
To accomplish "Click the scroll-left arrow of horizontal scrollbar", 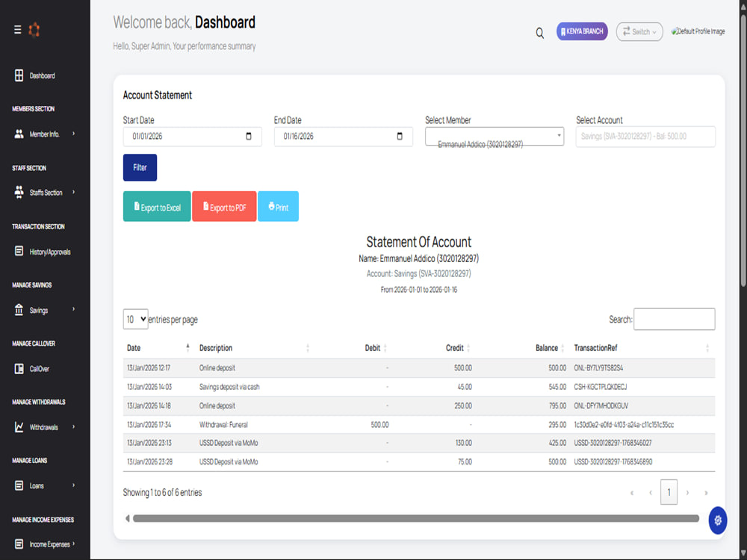I will point(127,518).
